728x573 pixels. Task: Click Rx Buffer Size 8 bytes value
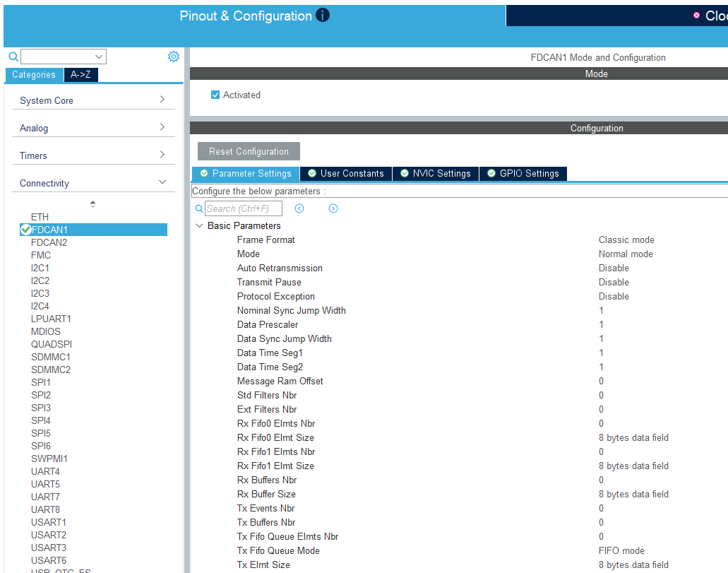pos(633,495)
